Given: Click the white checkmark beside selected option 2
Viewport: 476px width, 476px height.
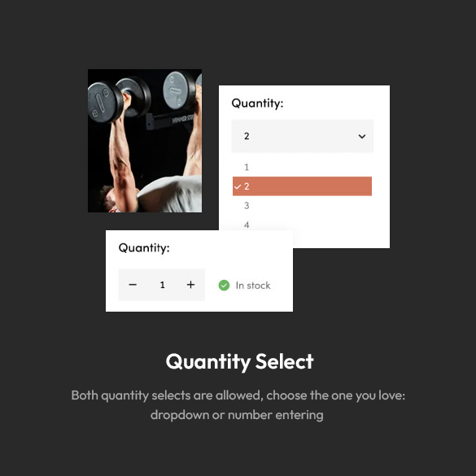Looking at the screenshot, I should [x=238, y=186].
